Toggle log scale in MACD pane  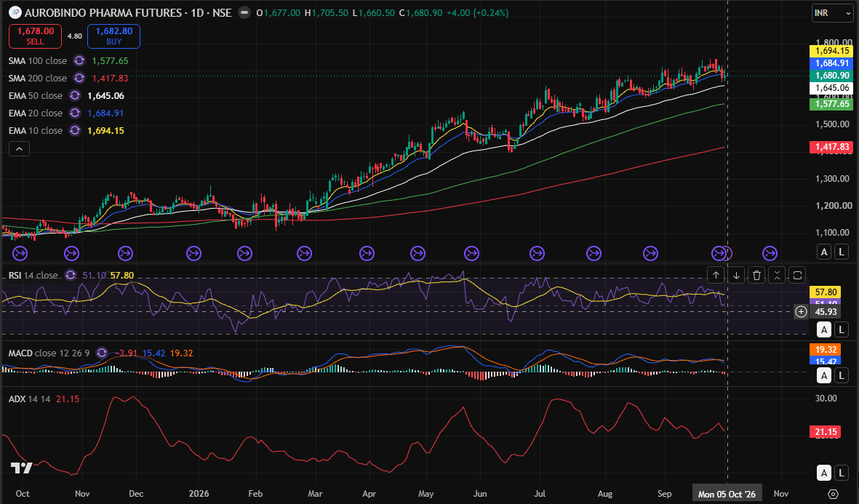842,375
